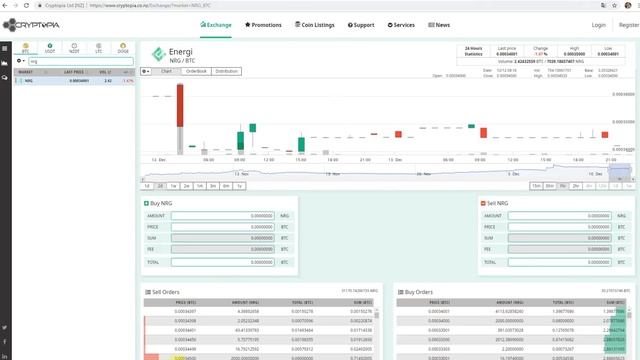The image size is (640, 360).
Task: Sort markets by Market column
Action: click(x=26, y=72)
